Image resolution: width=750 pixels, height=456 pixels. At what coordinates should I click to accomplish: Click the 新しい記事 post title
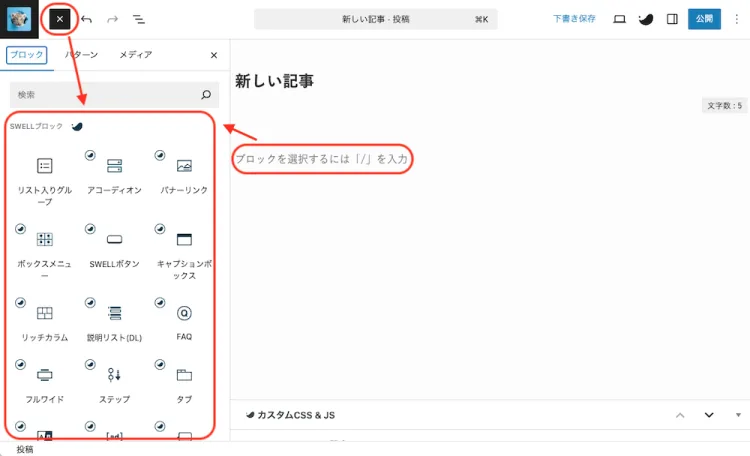click(x=274, y=81)
